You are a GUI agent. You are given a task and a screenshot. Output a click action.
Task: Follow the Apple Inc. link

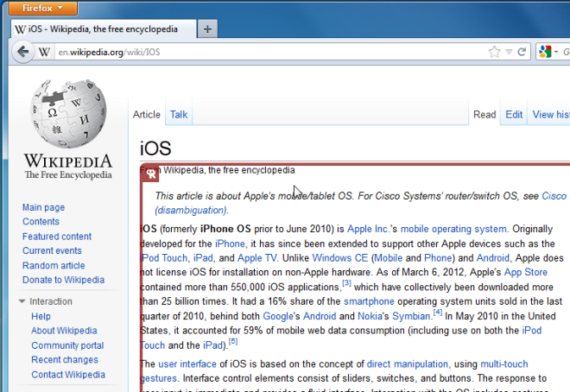368,229
